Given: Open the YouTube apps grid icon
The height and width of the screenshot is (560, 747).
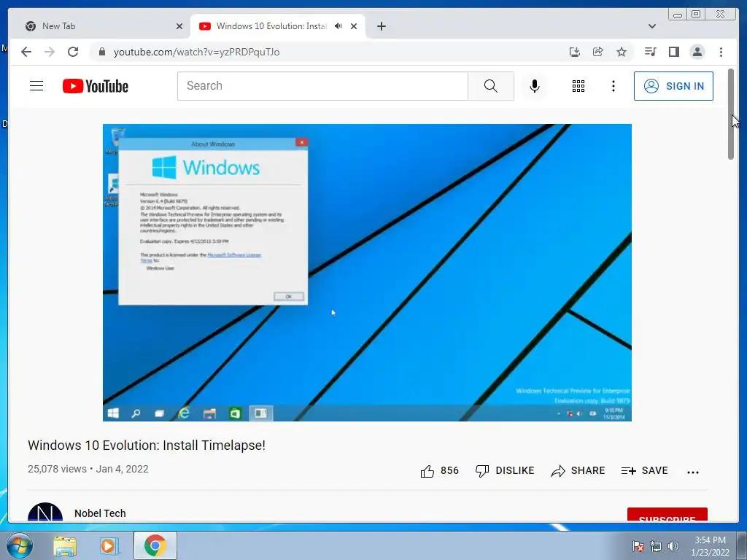Looking at the screenshot, I should click(578, 86).
